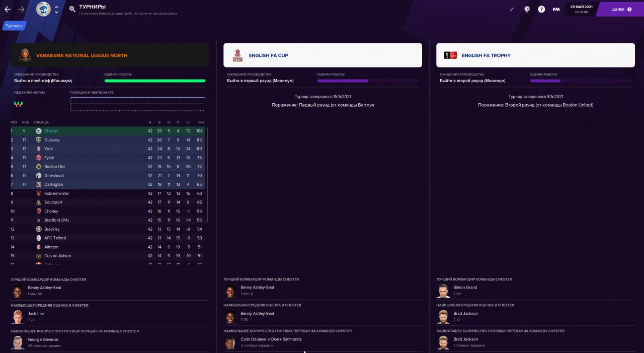Click the FA Trophy job rating bar

click(x=581, y=81)
